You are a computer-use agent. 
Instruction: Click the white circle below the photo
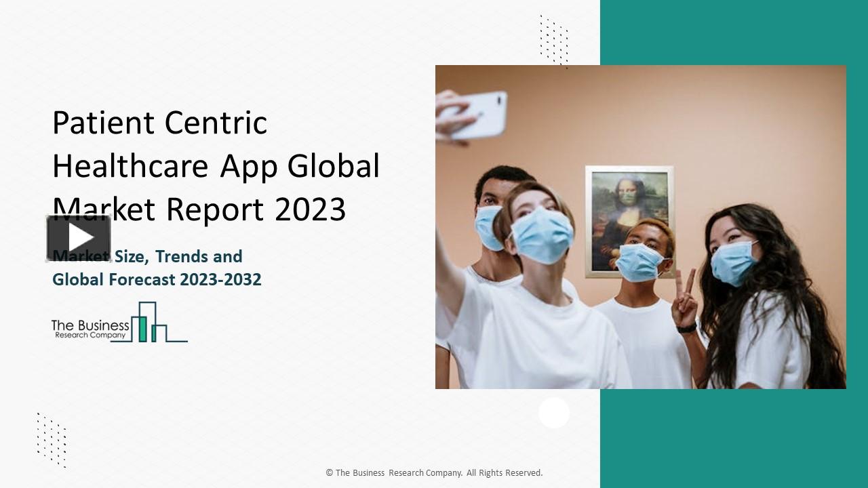pyautogui.click(x=554, y=413)
